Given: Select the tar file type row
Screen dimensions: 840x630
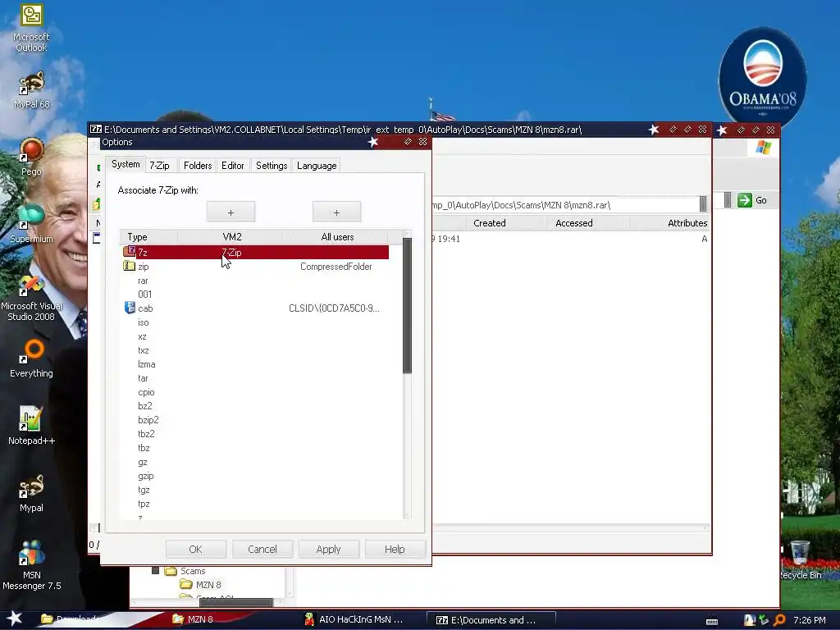Looking at the screenshot, I should coord(255,378).
